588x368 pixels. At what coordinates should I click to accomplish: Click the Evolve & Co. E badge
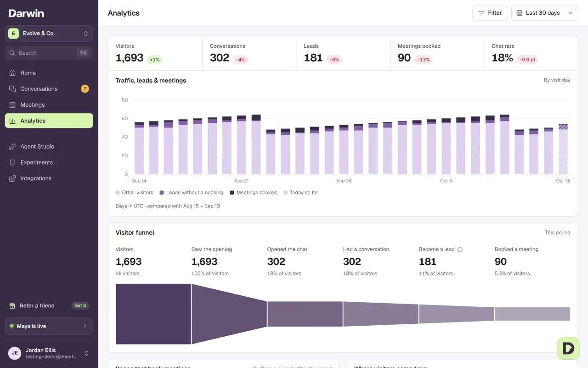pos(13,34)
